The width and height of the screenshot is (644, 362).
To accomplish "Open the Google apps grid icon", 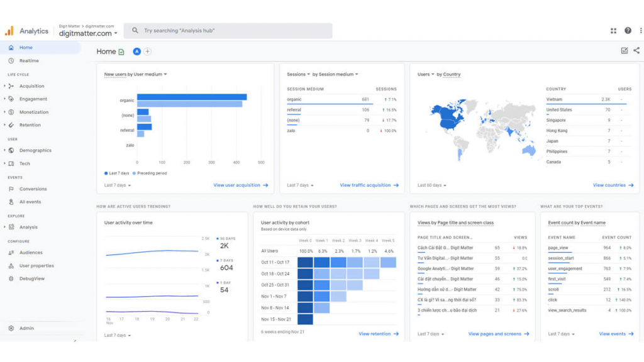I will [613, 30].
